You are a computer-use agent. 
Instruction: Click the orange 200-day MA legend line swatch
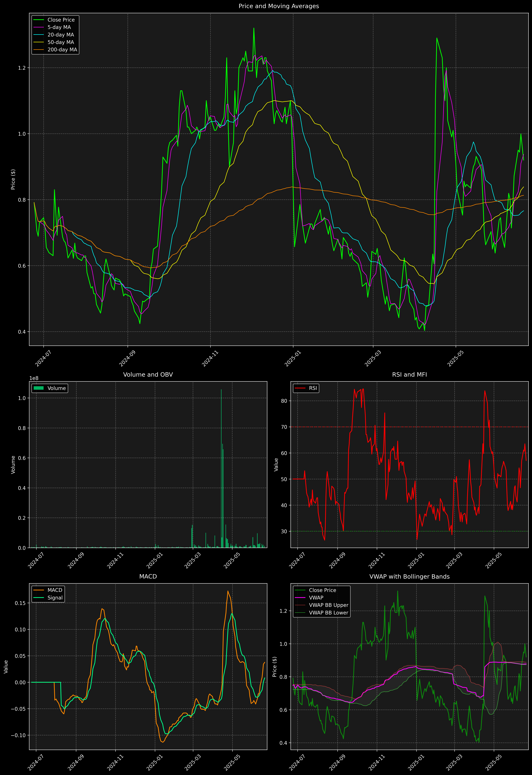39,50
